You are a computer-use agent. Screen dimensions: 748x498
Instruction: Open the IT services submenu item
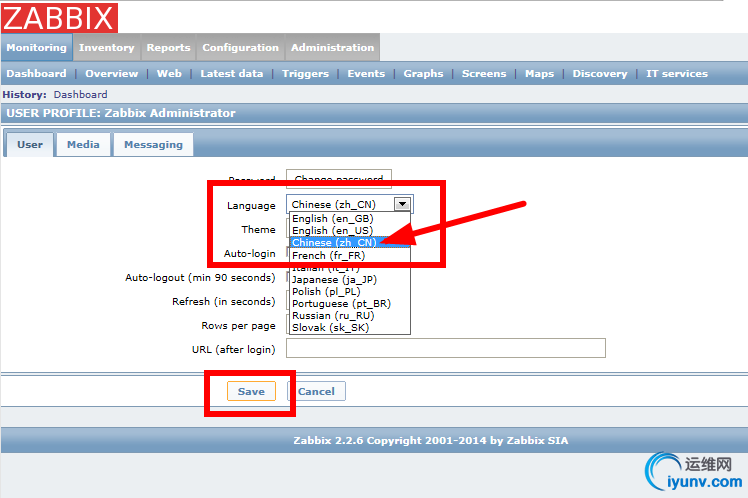click(677, 73)
